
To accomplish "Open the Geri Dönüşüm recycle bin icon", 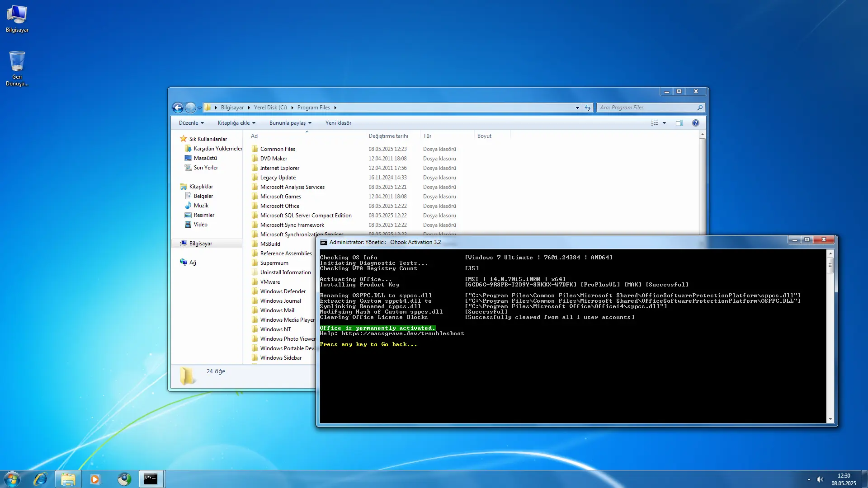I will coord(17,68).
